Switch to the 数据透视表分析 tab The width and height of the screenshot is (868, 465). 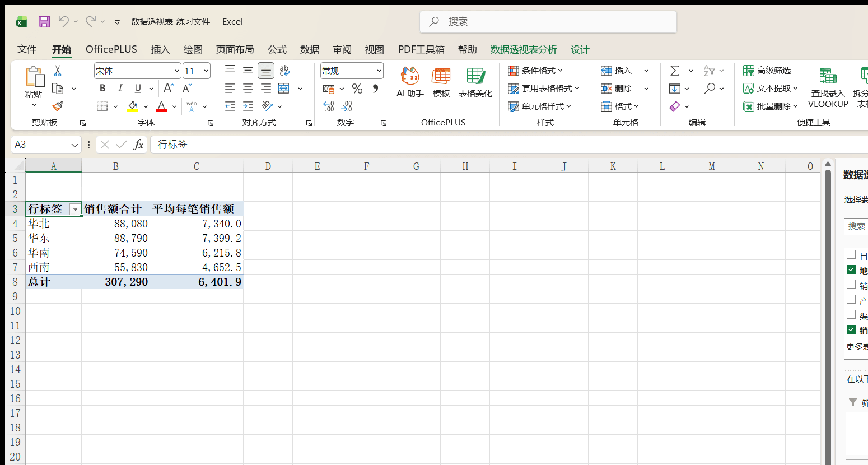pyautogui.click(x=524, y=49)
